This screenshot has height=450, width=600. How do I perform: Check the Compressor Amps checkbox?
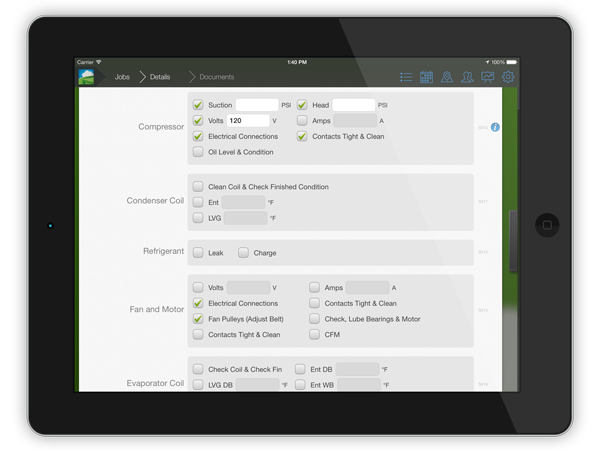302,121
